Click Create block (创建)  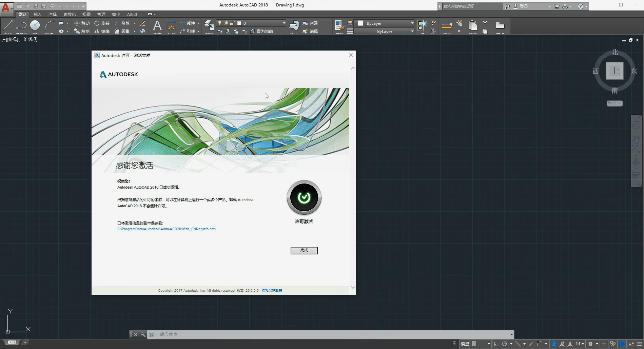point(310,23)
